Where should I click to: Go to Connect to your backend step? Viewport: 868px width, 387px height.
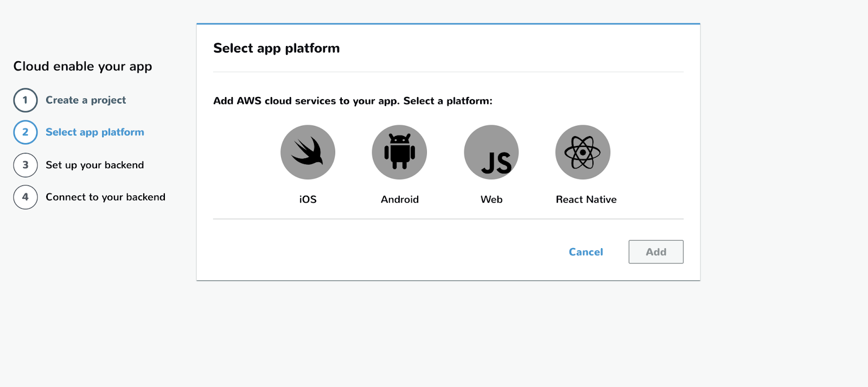pos(106,197)
